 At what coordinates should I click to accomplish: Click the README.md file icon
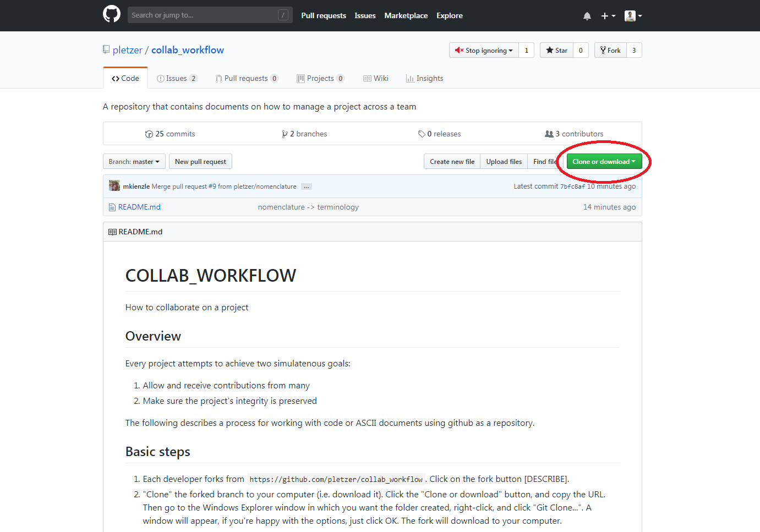click(x=112, y=207)
